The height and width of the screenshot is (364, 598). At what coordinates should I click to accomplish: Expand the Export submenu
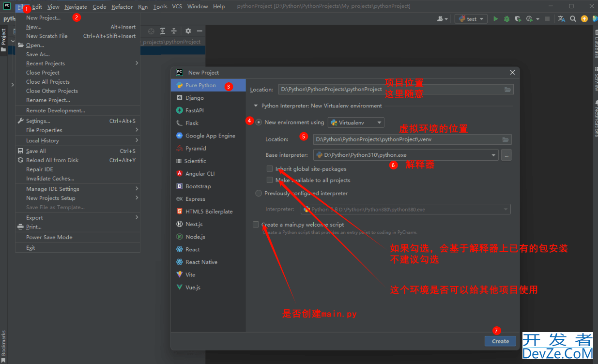click(x=78, y=217)
